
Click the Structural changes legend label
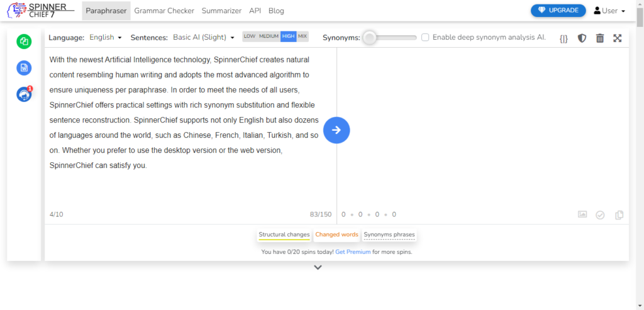[x=284, y=235]
